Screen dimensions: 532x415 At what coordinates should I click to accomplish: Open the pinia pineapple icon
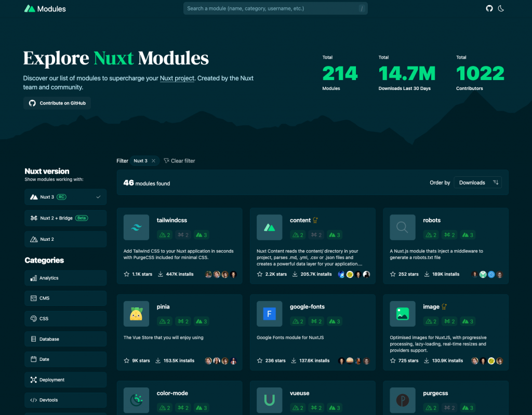[x=137, y=314]
